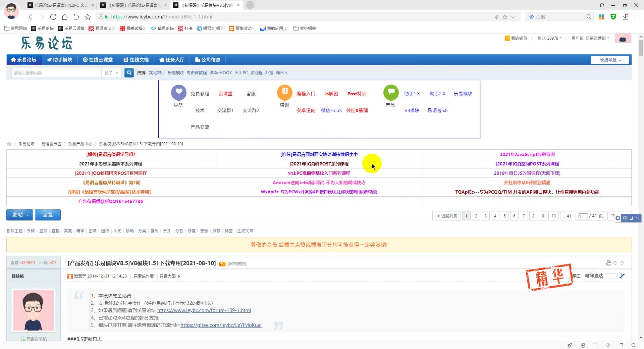Viewport: 644px width, 349px height.
Task: Click the page jump input field
Action: point(583,216)
